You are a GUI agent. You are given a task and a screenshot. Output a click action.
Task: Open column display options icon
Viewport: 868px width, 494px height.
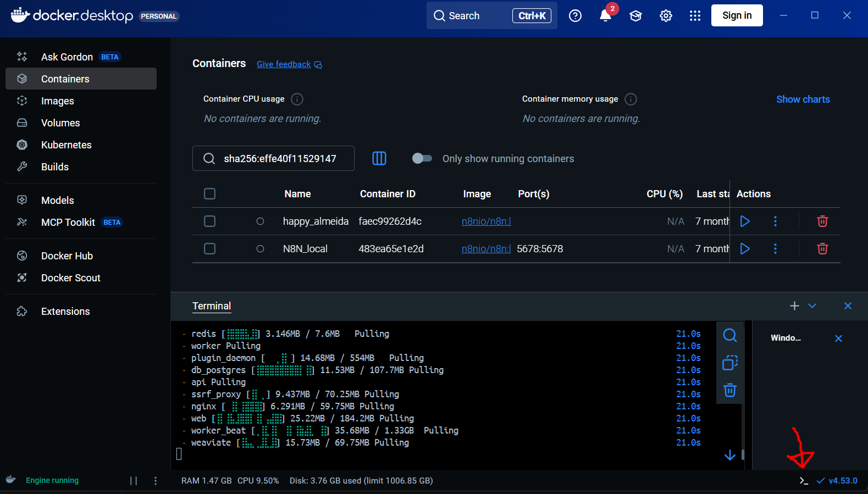pos(379,158)
